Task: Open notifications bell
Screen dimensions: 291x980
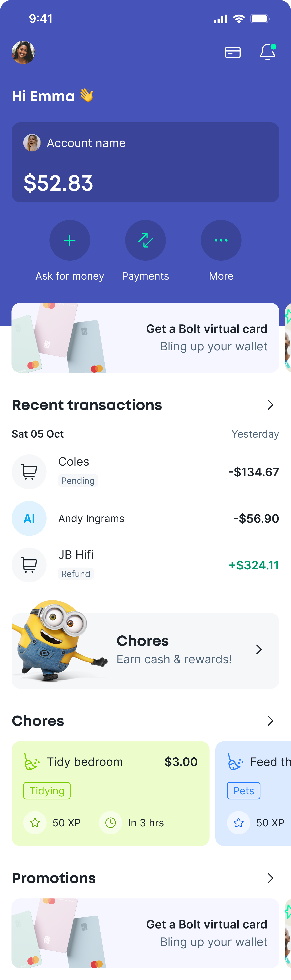Action: (x=267, y=52)
